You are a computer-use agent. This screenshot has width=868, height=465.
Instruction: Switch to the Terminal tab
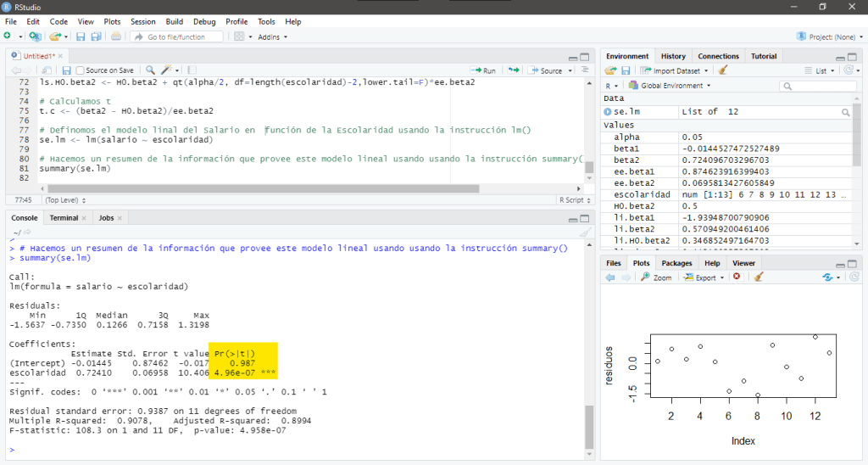64,218
